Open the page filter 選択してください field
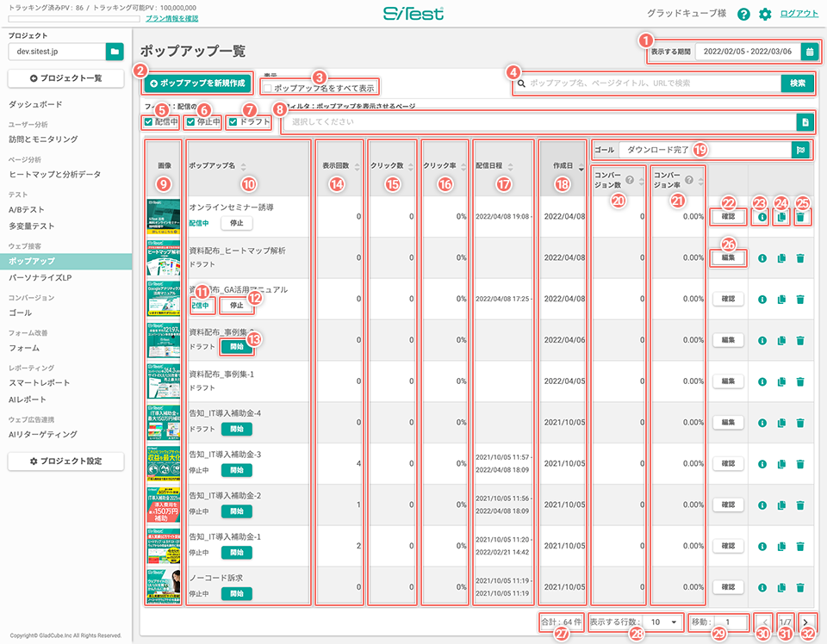Screen dimensions: 827x644 tap(540, 122)
